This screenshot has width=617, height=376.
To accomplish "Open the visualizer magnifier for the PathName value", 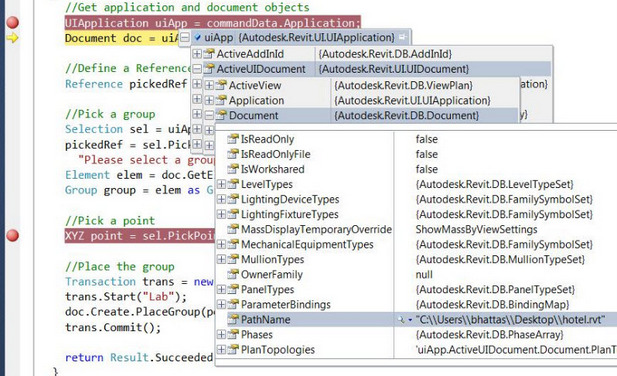I will [x=401, y=320].
